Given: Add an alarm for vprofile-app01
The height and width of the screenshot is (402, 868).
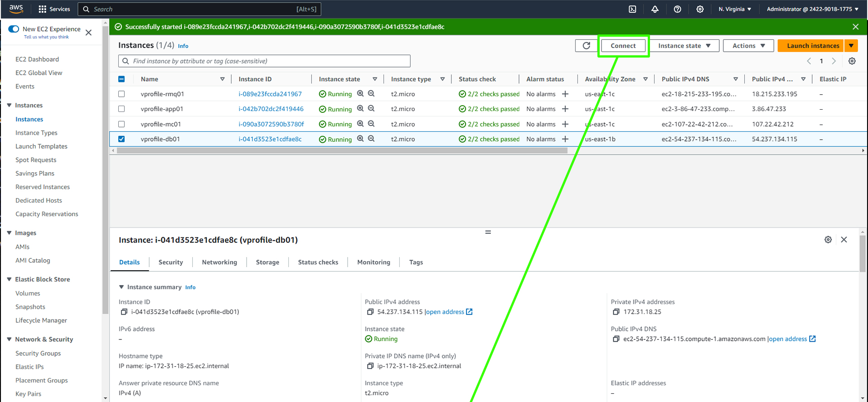Looking at the screenshot, I should click(565, 109).
